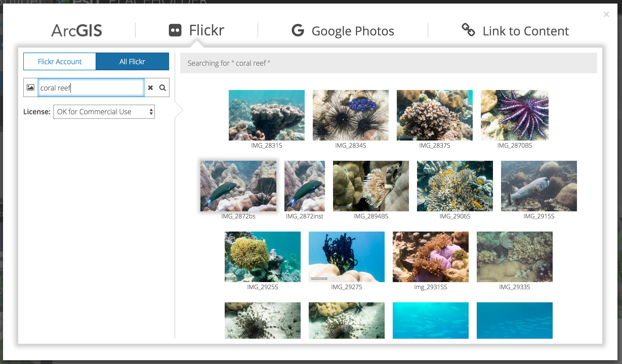Screen dimensions: 622x364
Task: Clear the search text with X icon
Action: (x=151, y=88)
